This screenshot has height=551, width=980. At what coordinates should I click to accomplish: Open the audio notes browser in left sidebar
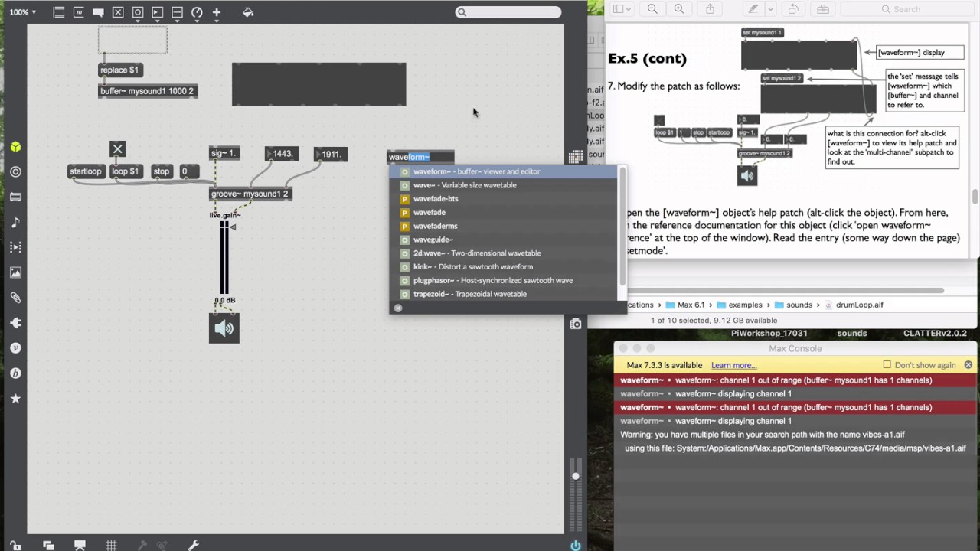pyautogui.click(x=15, y=222)
